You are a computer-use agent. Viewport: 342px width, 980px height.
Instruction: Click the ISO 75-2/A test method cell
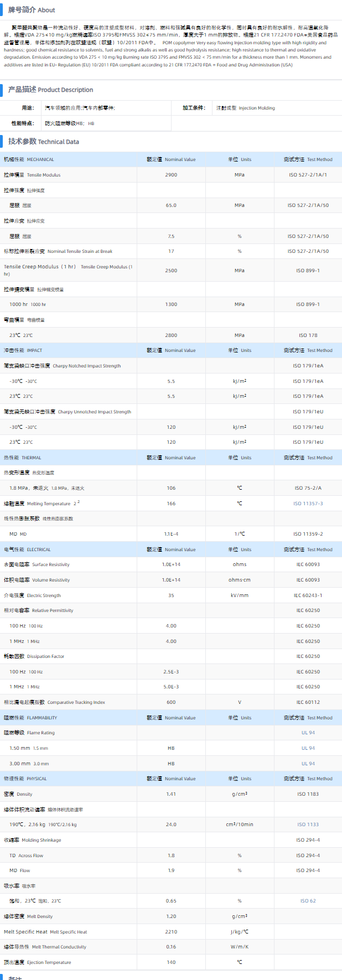308,488
